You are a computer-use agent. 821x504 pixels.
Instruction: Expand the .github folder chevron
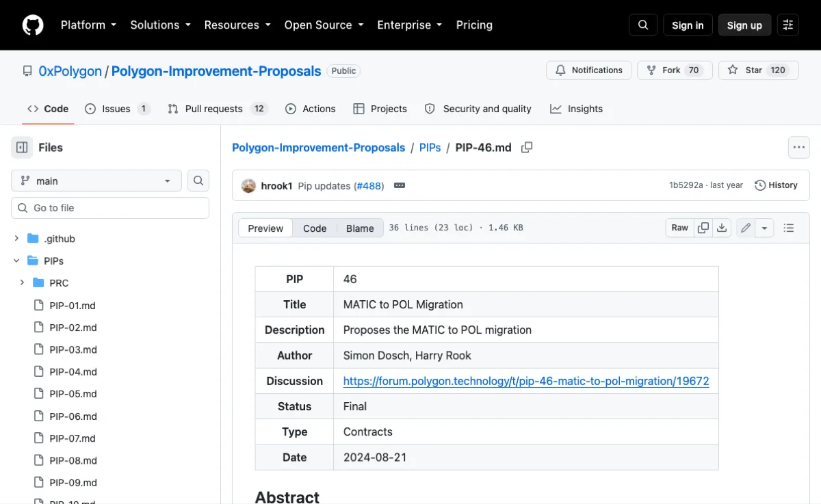click(x=16, y=239)
